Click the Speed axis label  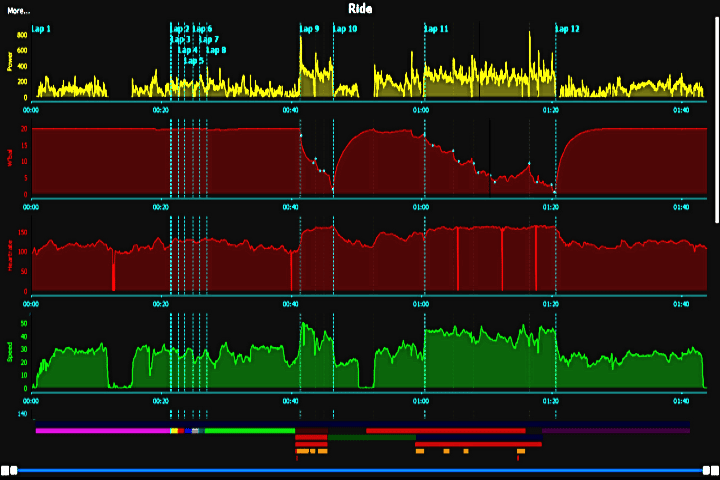(x=10, y=352)
